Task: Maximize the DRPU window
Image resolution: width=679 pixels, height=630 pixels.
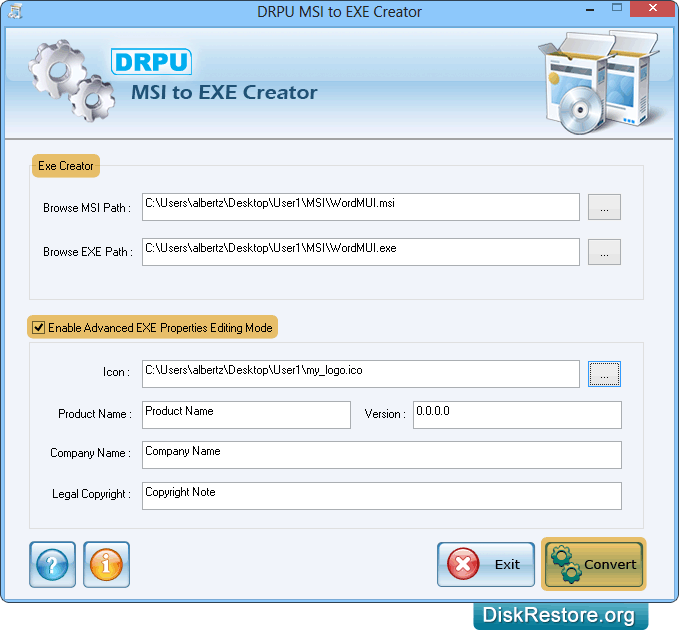Action: click(617, 8)
